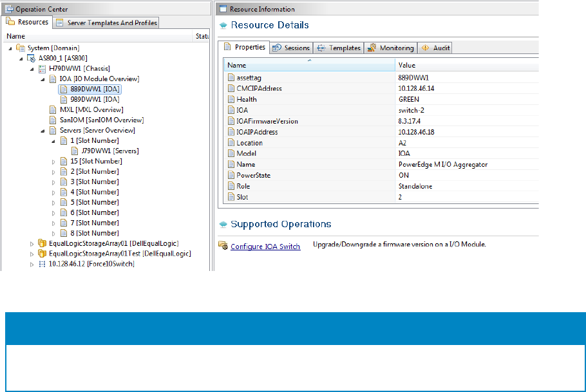Click the H79DWW1 chassis icon

click(x=43, y=68)
